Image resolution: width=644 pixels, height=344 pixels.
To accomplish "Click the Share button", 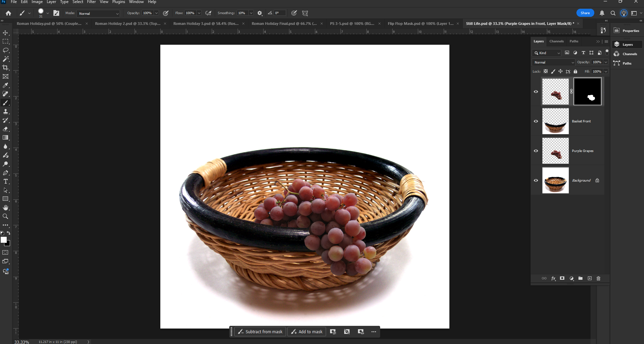I will 585,12.
